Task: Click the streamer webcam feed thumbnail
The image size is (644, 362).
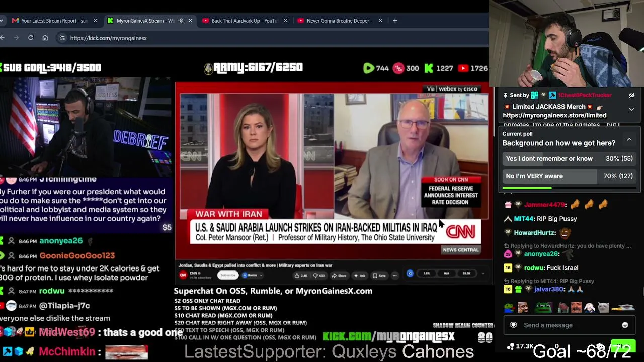Action: click(x=86, y=126)
